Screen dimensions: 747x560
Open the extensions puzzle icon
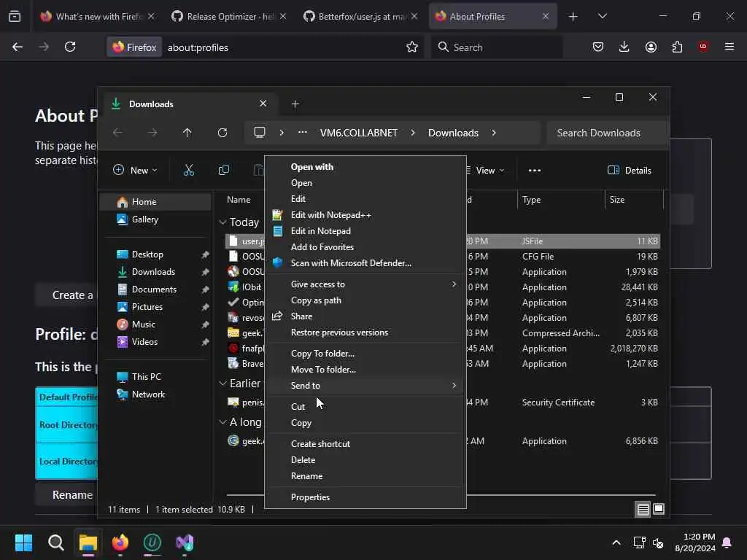[x=677, y=47]
